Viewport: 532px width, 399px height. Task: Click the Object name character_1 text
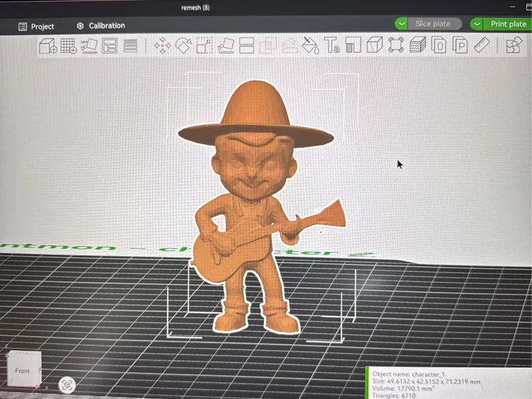(x=408, y=374)
